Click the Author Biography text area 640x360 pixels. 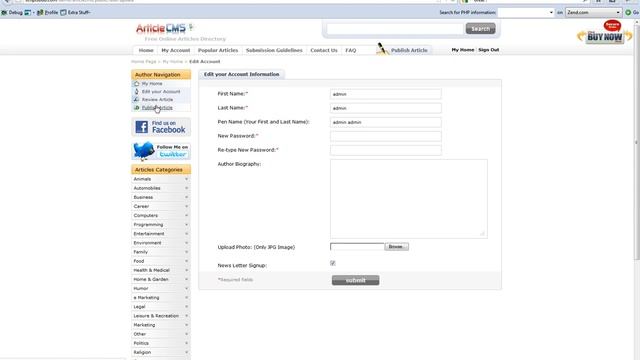pyautogui.click(x=409, y=199)
